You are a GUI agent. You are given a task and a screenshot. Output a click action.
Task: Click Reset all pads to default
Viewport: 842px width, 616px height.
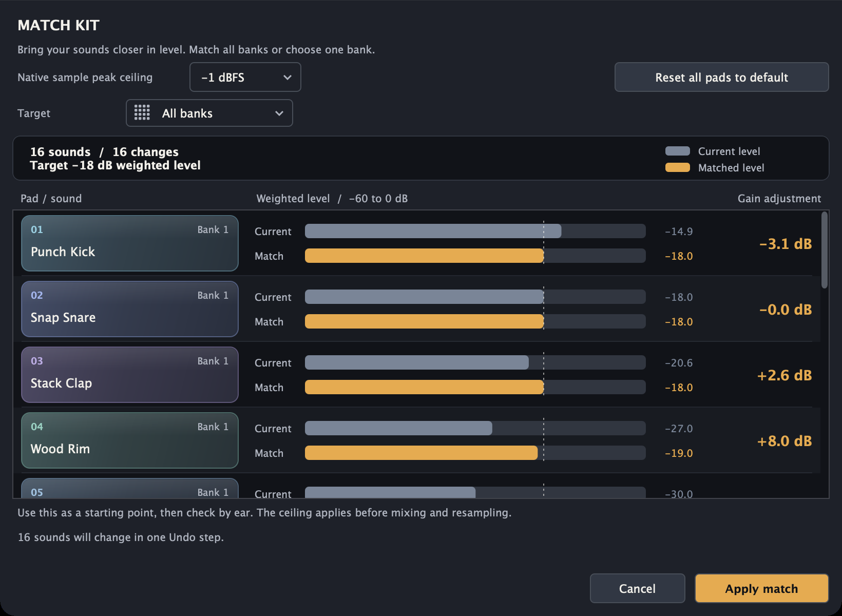point(721,77)
